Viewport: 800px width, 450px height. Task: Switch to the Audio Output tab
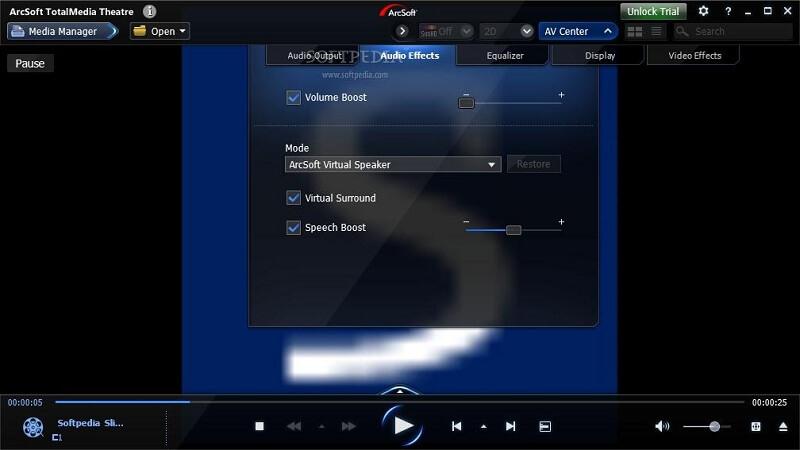click(x=314, y=55)
